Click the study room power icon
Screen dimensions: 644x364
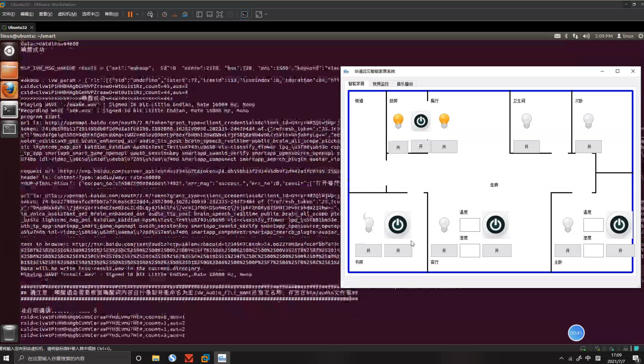point(397,225)
